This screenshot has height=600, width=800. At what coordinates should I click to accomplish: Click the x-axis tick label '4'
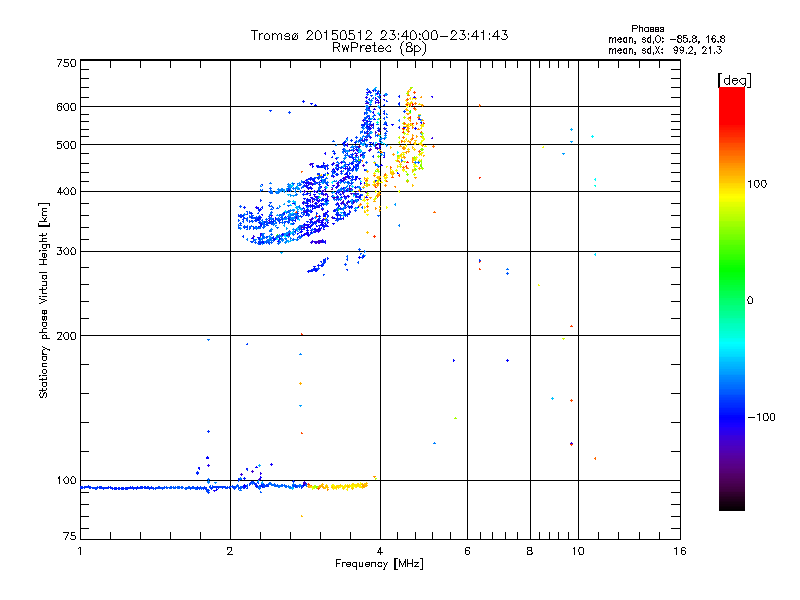(x=380, y=551)
